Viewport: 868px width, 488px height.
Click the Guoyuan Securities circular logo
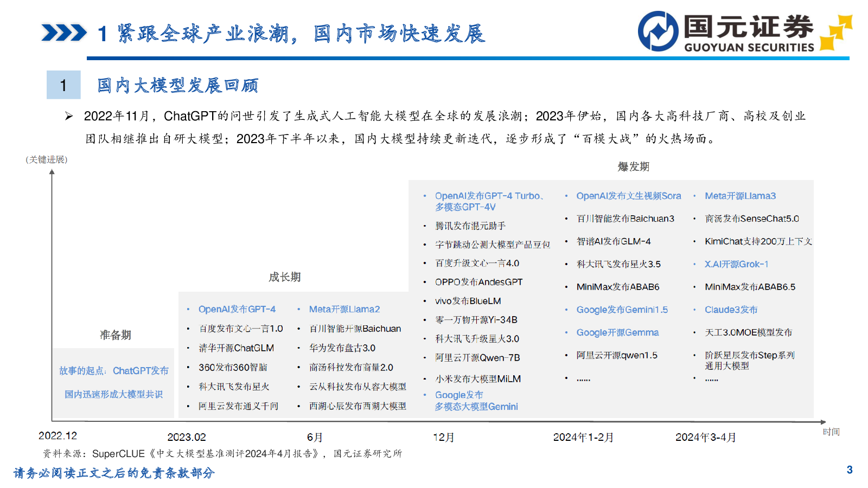pyautogui.click(x=658, y=31)
